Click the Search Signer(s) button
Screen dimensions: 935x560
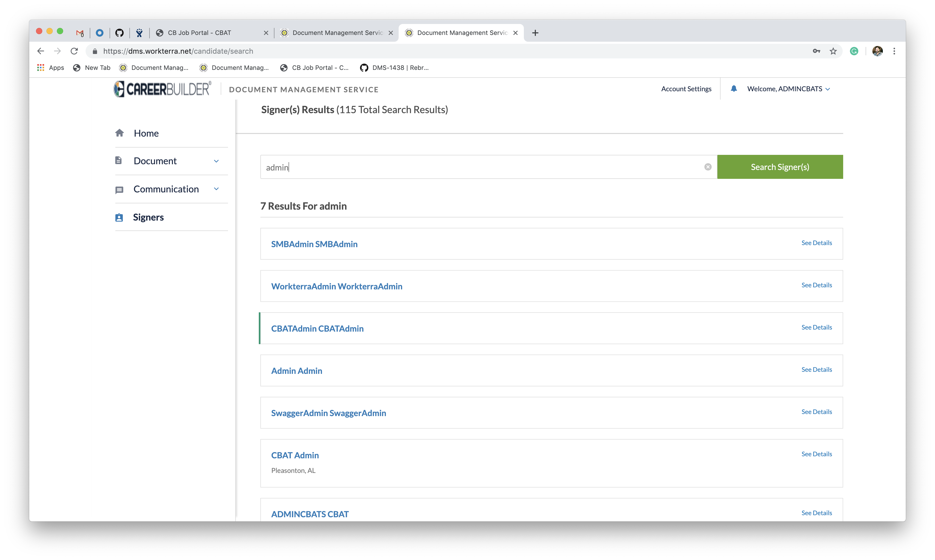click(780, 167)
